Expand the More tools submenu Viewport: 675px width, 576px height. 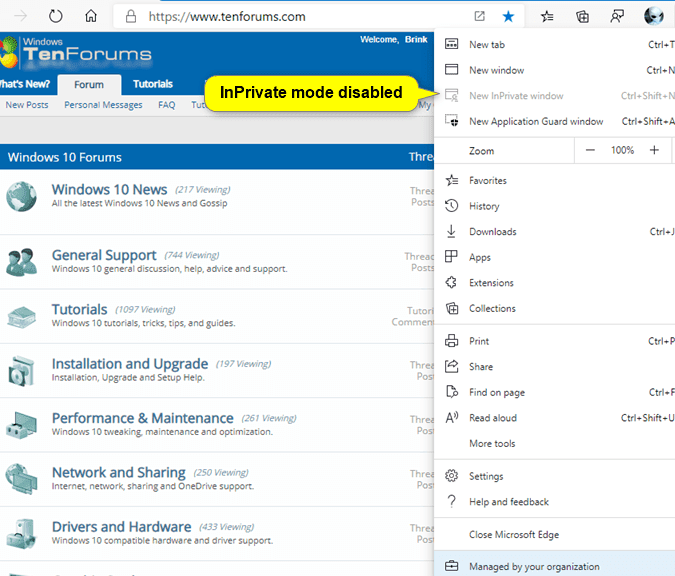point(554,443)
